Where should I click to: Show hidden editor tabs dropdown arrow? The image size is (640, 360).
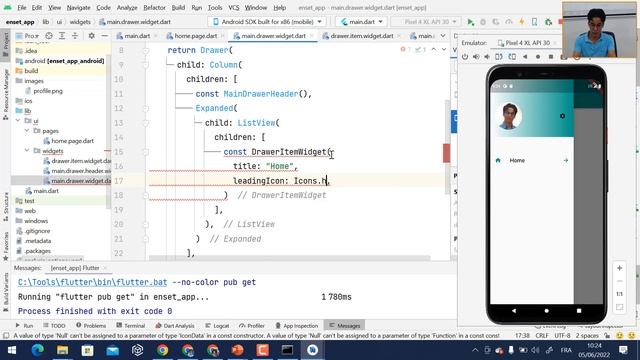click(443, 36)
